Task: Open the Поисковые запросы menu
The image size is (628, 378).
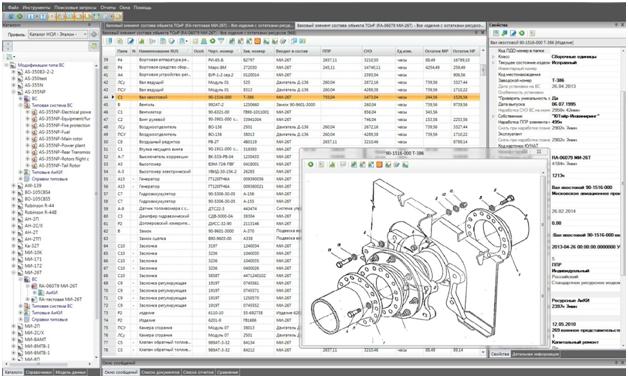Action: click(75, 8)
